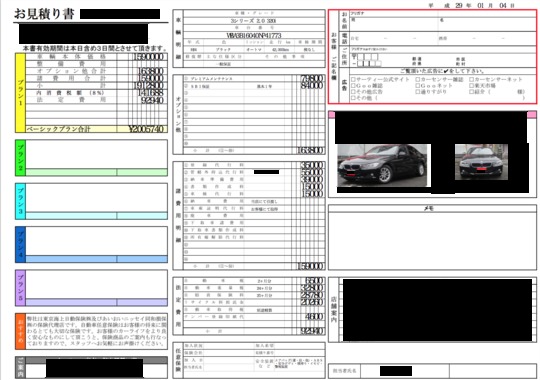Select the 紹介 checkbox
The height and width of the screenshot is (380, 540).
coord(471,92)
